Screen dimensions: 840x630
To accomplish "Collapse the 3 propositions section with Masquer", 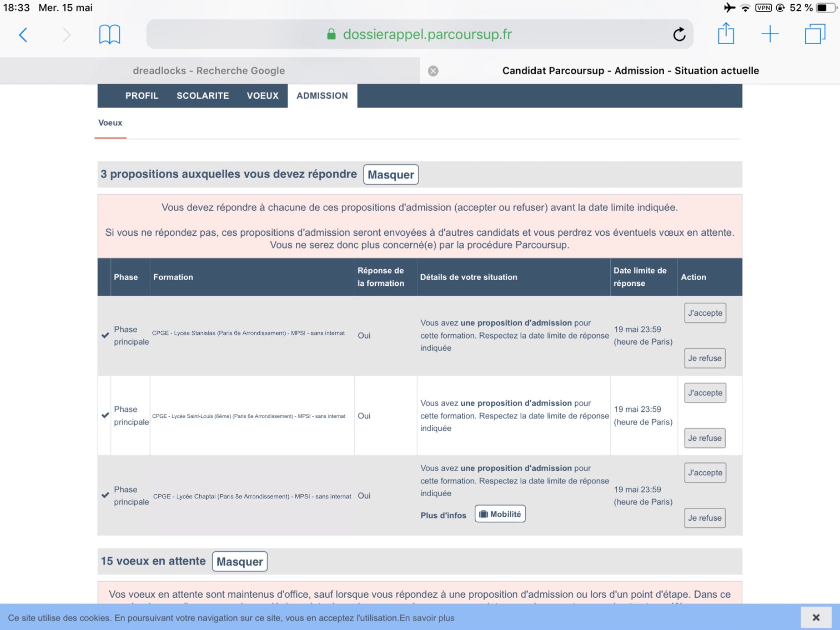I will click(x=390, y=175).
